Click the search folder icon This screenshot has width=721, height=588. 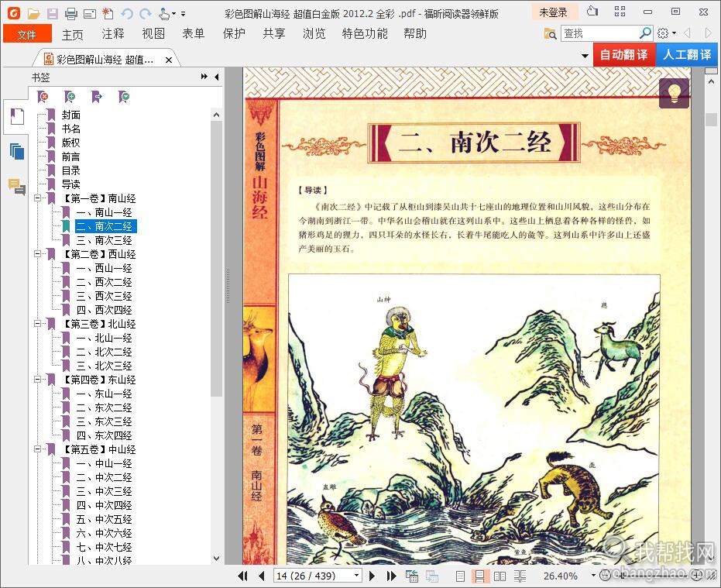pos(550,33)
